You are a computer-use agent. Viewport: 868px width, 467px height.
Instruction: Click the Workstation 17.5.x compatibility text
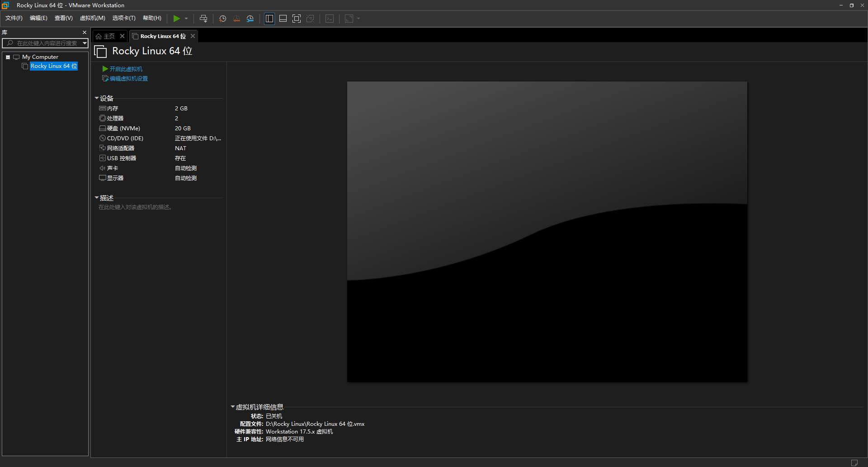(299, 432)
